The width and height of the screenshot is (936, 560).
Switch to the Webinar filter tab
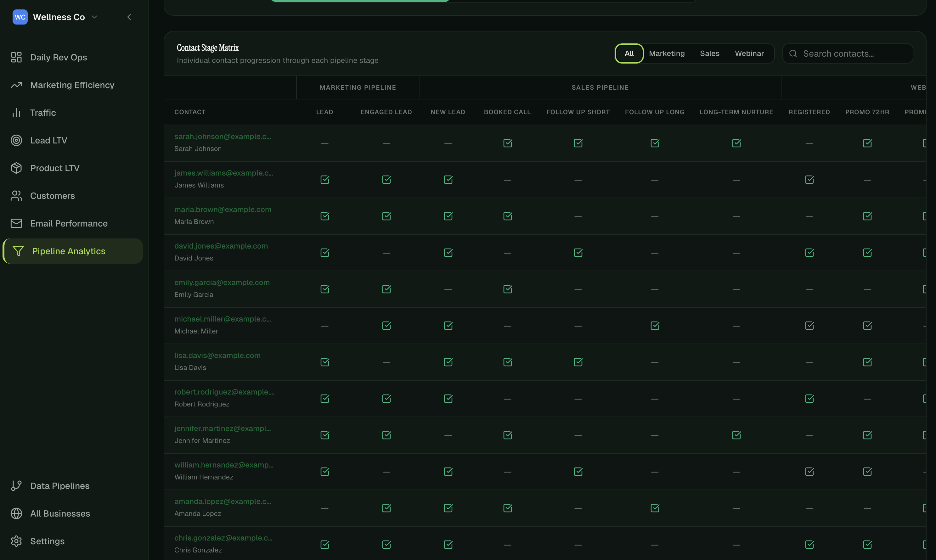(x=749, y=53)
